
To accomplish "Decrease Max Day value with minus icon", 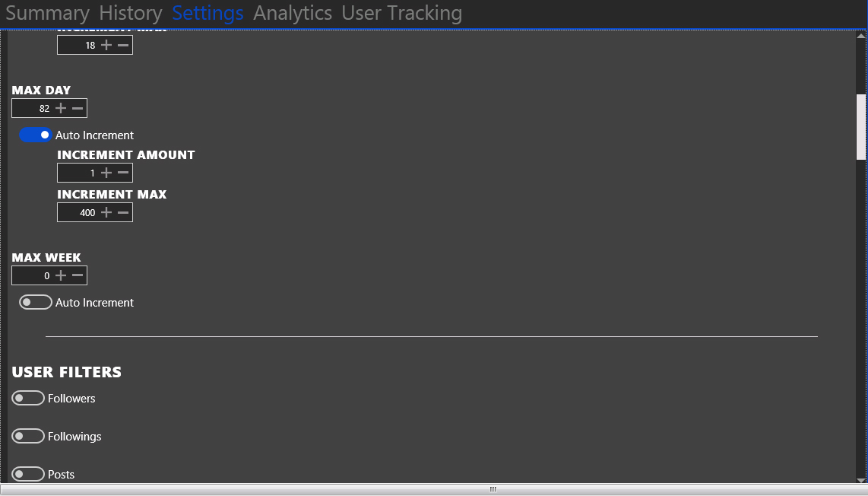I will tap(78, 108).
